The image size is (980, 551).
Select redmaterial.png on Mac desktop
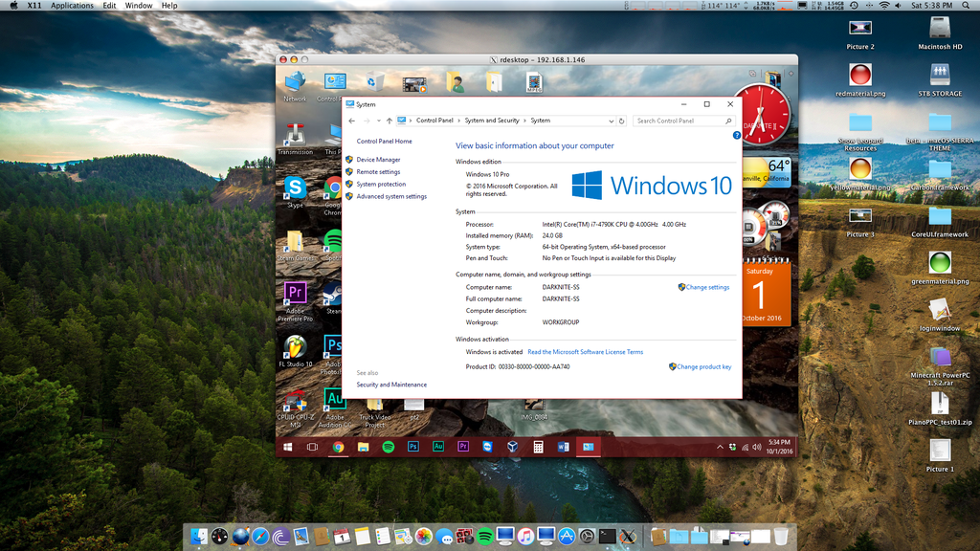click(860, 80)
